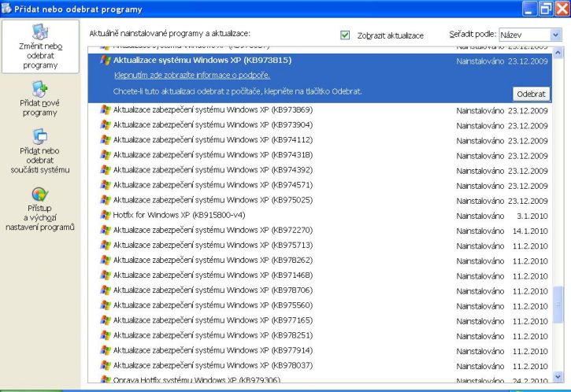The height and width of the screenshot is (392, 571).
Task: Click icon beside KB973869 security update
Action: pos(106,110)
